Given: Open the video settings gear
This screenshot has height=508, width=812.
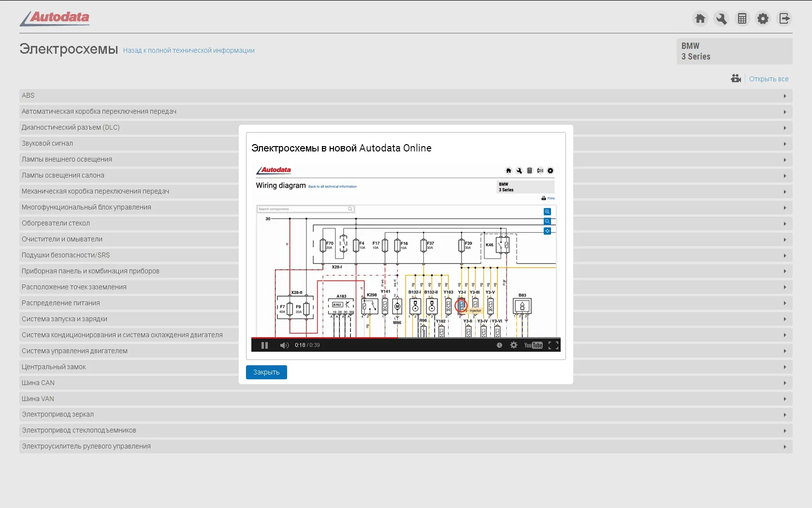Looking at the screenshot, I should 514,345.
